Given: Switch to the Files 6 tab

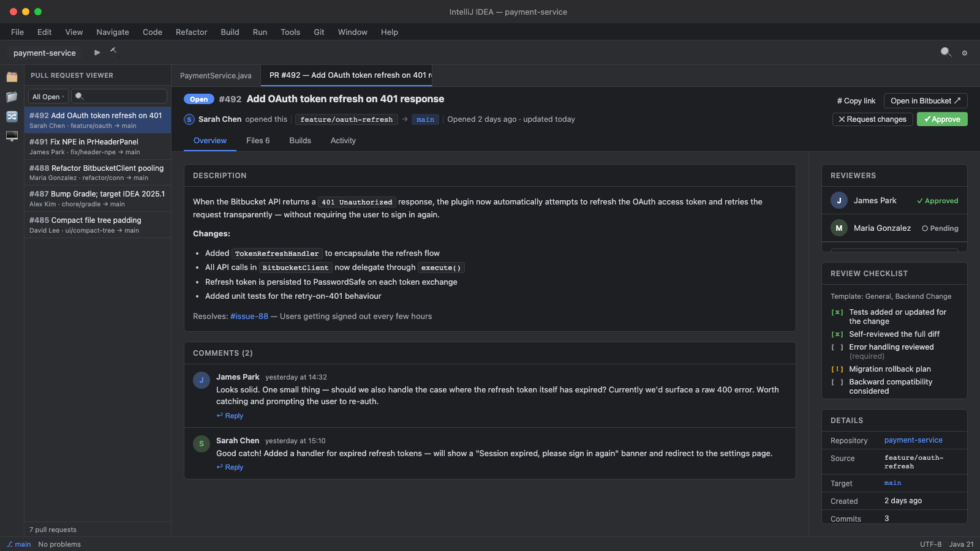Looking at the screenshot, I should [x=258, y=141].
